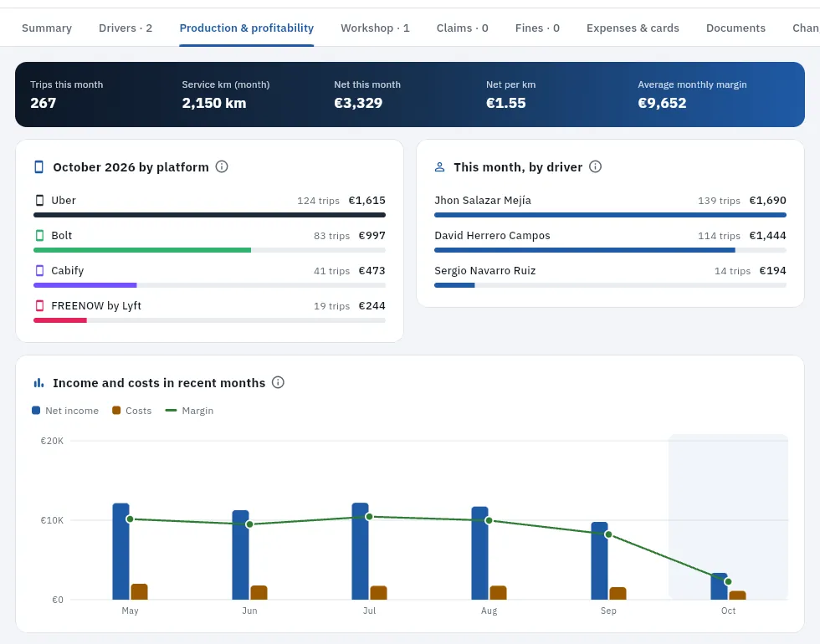Click the Jul margin data point
The height and width of the screenshot is (644, 820).
[x=369, y=517]
